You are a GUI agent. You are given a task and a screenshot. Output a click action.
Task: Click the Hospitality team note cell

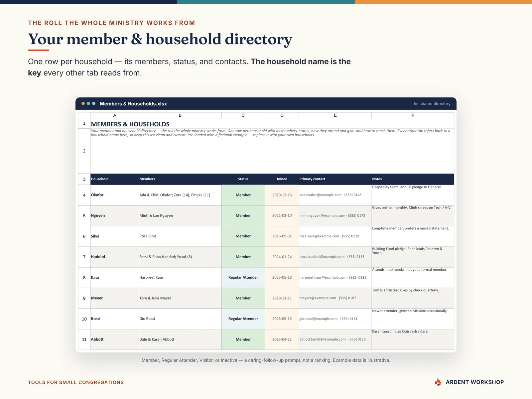tap(413, 195)
